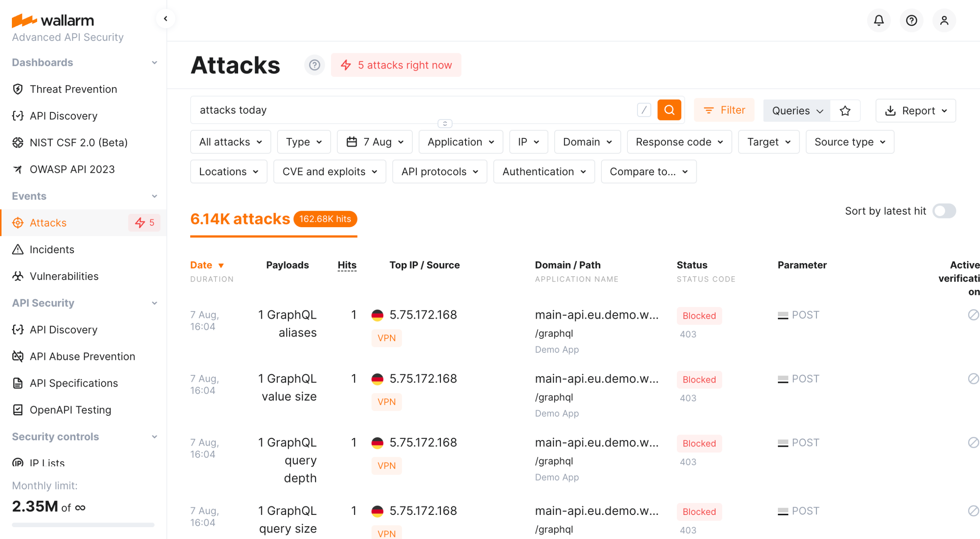Viewport: 980px width, 539px height.
Task: Click the Filter button
Action: (x=724, y=110)
